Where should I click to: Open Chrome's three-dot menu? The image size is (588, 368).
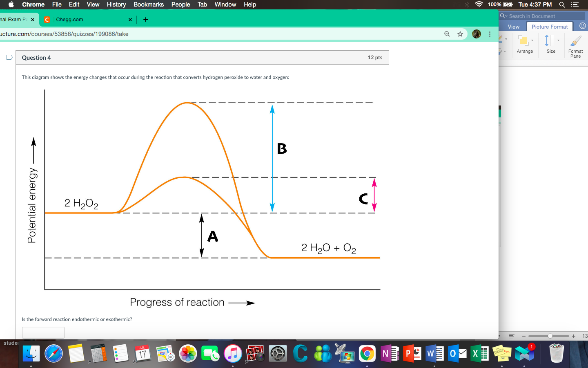point(490,34)
